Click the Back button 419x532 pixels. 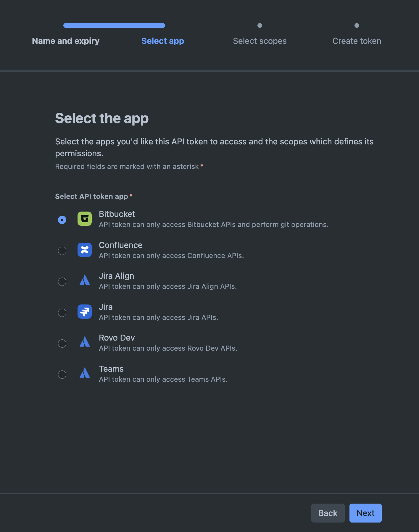coord(328,513)
